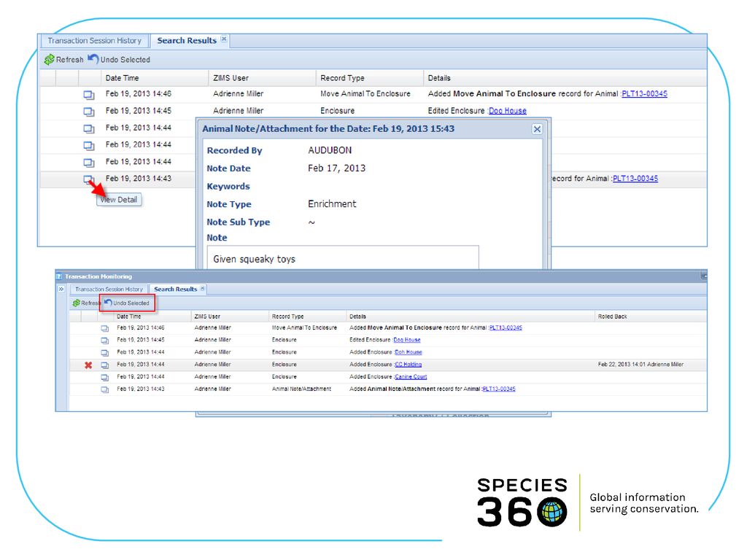Image resolution: width=747 pixels, height=560 pixels.
Task: Click Refresh in the lower Transaction Monitoring window
Action: pos(86,303)
